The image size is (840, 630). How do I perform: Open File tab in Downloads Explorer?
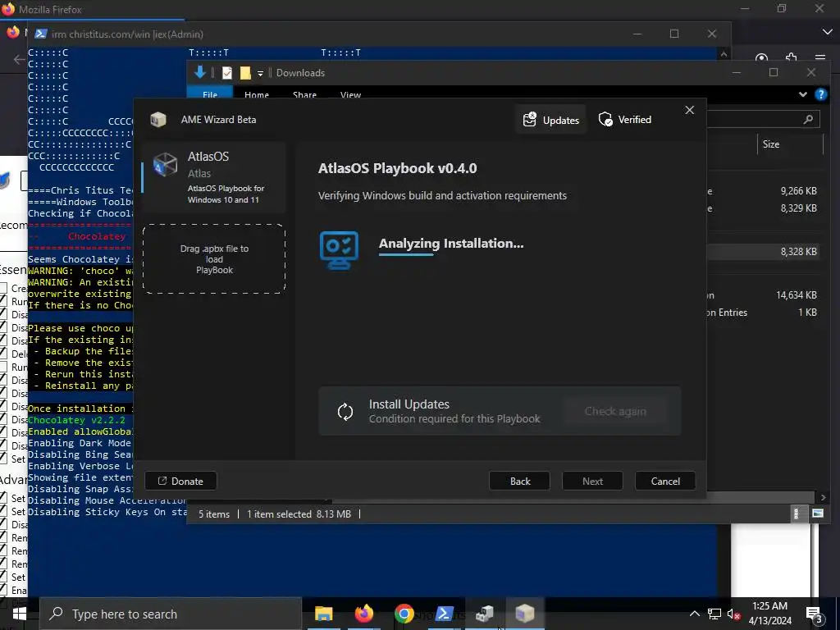(x=210, y=94)
